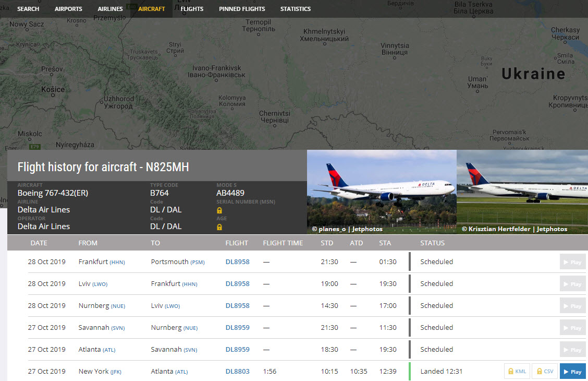View the planes_o Delta aircraft photo
The height and width of the screenshot is (381, 588).
382,192
